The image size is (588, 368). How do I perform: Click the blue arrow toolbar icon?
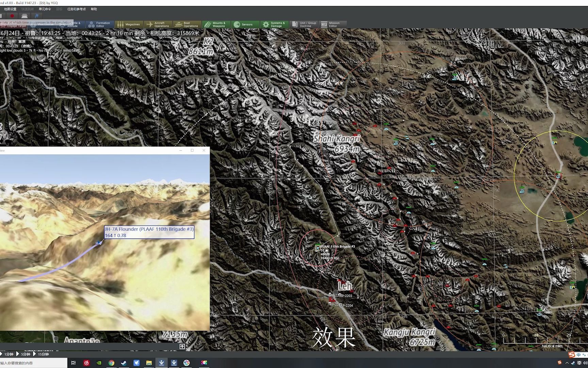[x=36, y=16]
